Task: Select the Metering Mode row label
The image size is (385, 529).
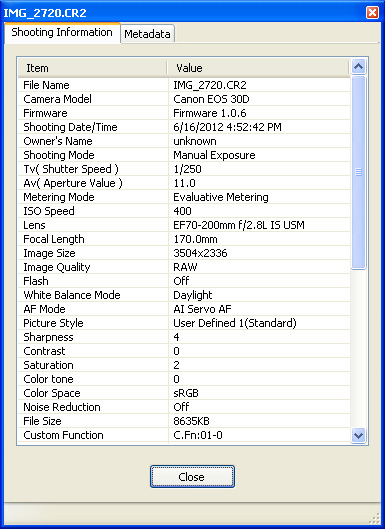Action: [x=59, y=197]
